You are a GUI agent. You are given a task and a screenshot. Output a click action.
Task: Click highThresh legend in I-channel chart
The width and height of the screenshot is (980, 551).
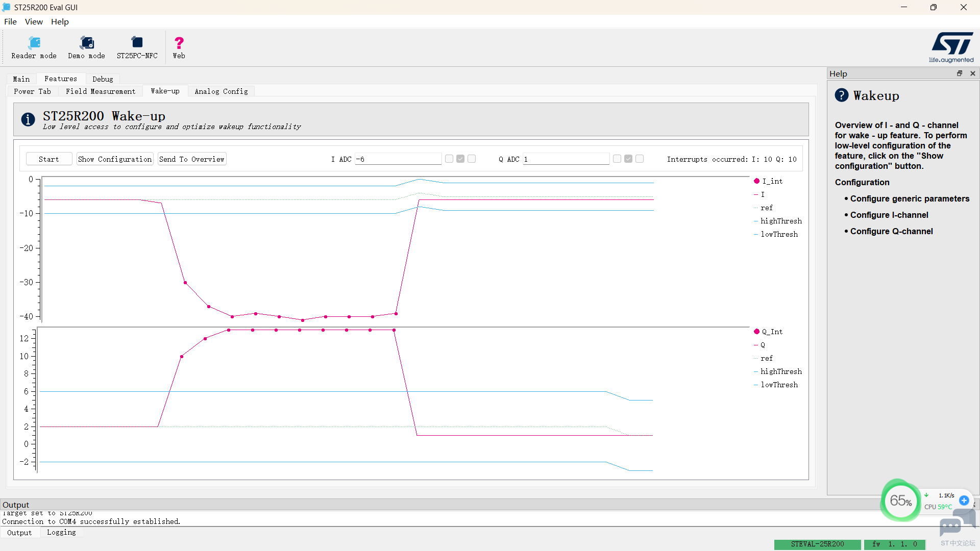pos(778,221)
